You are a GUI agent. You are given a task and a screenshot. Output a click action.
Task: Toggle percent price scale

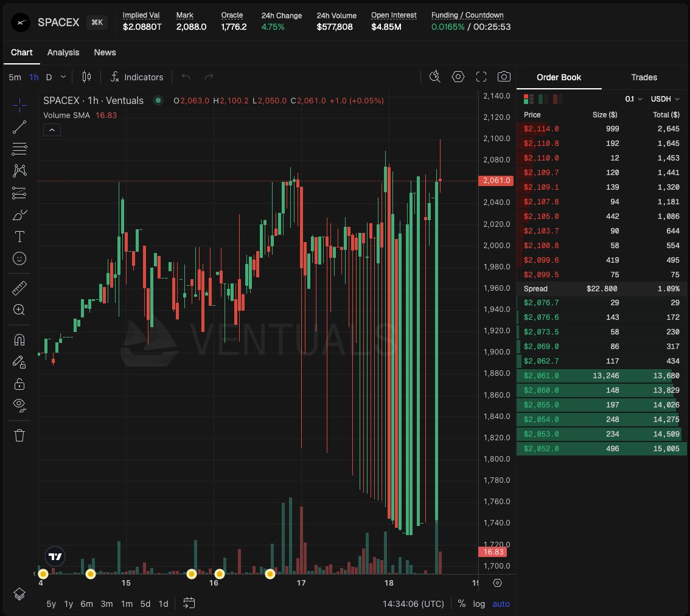point(462,604)
